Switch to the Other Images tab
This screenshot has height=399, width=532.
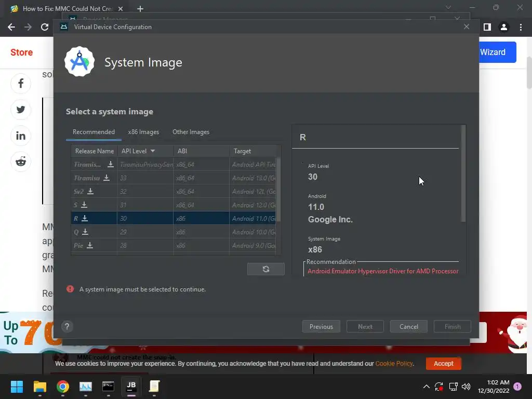tap(191, 132)
